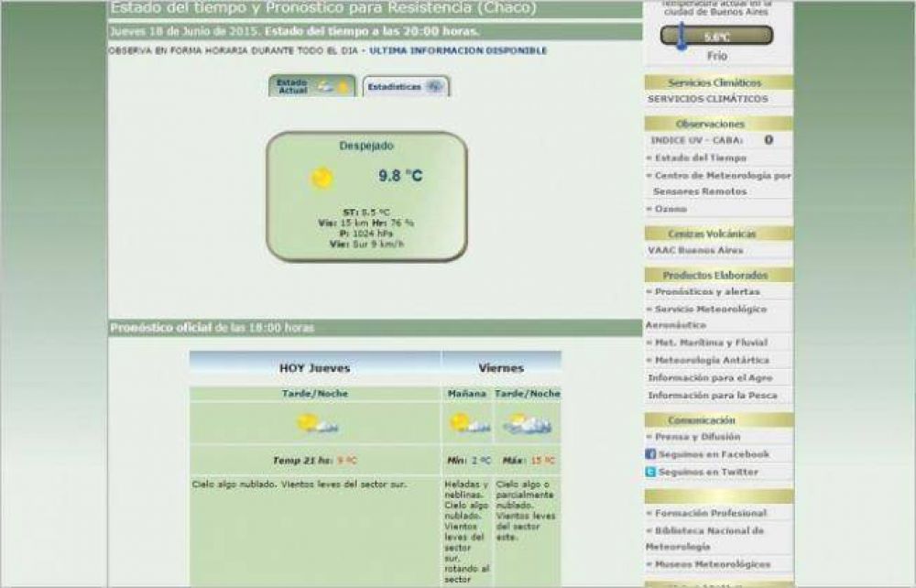Viewport: 916px width, 588px height.
Task: Open the Facebook icon in Comunicación
Action: [650, 453]
